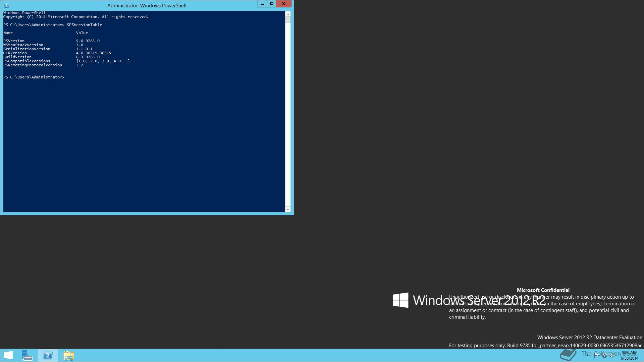Close the PowerShell window
The image size is (644, 362).
284,4
